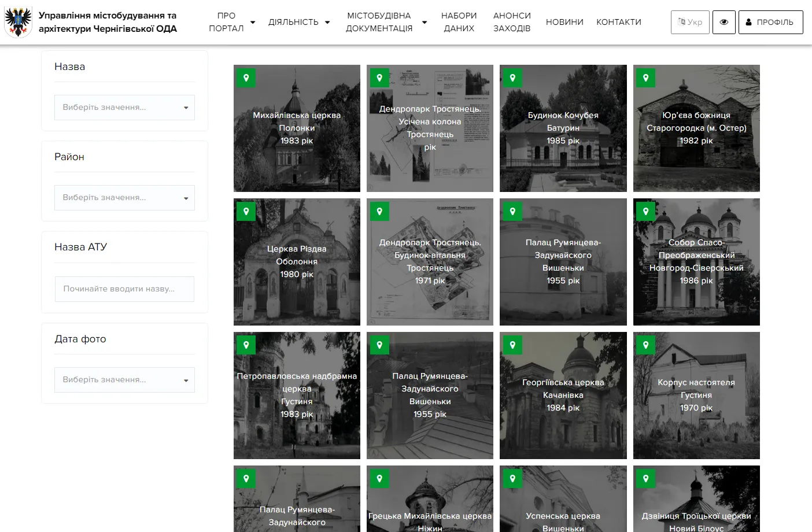Open Дендропарк Усічена колона photo
Image resolution: width=812 pixels, height=532 pixels.
click(x=430, y=128)
